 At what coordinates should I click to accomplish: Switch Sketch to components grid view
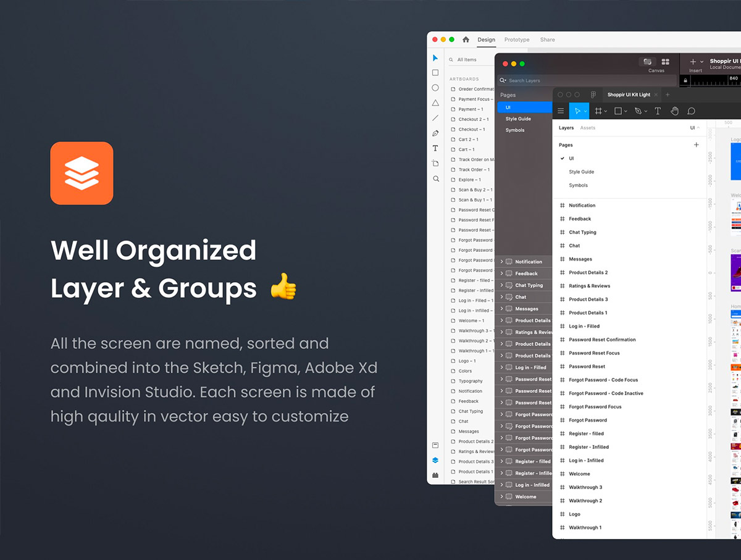(665, 62)
